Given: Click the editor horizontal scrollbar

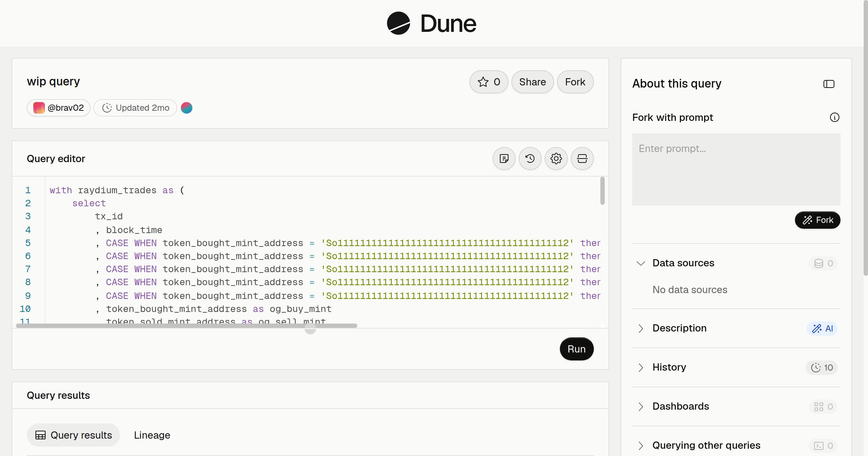Looking at the screenshot, I should (187, 326).
